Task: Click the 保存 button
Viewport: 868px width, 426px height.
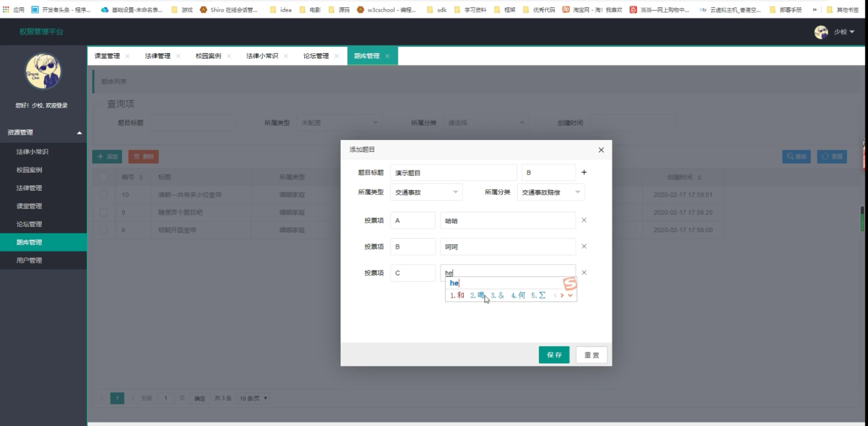Action: click(x=554, y=355)
